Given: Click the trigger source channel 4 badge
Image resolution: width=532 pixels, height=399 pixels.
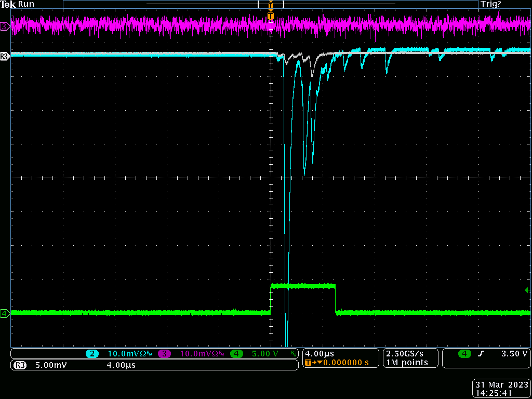Looking at the screenshot, I should (464, 354).
